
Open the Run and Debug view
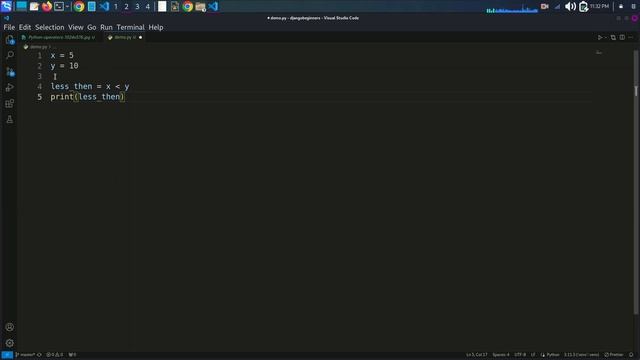pyautogui.click(x=10, y=87)
